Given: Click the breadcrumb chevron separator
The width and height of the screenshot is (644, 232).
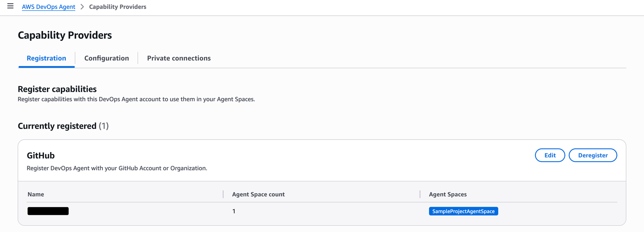Looking at the screenshot, I should [x=82, y=7].
